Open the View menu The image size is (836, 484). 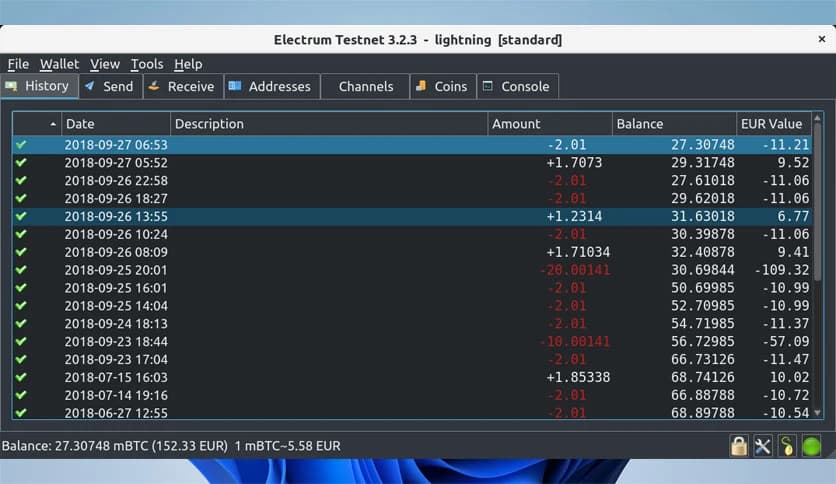coord(104,64)
